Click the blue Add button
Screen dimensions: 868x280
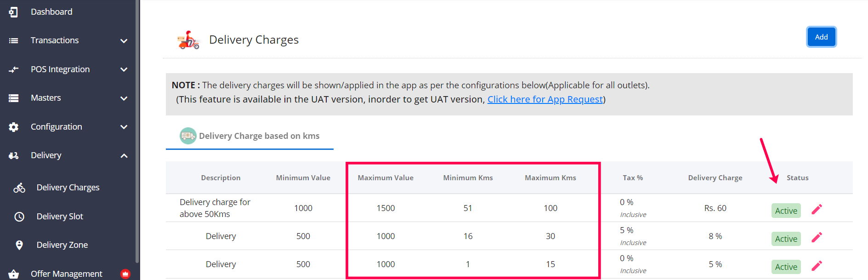821,37
